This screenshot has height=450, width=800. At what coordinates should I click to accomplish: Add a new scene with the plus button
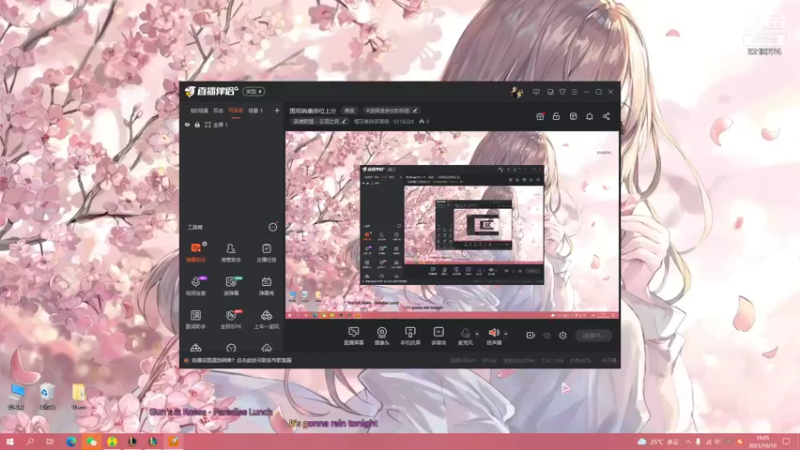[x=277, y=110]
